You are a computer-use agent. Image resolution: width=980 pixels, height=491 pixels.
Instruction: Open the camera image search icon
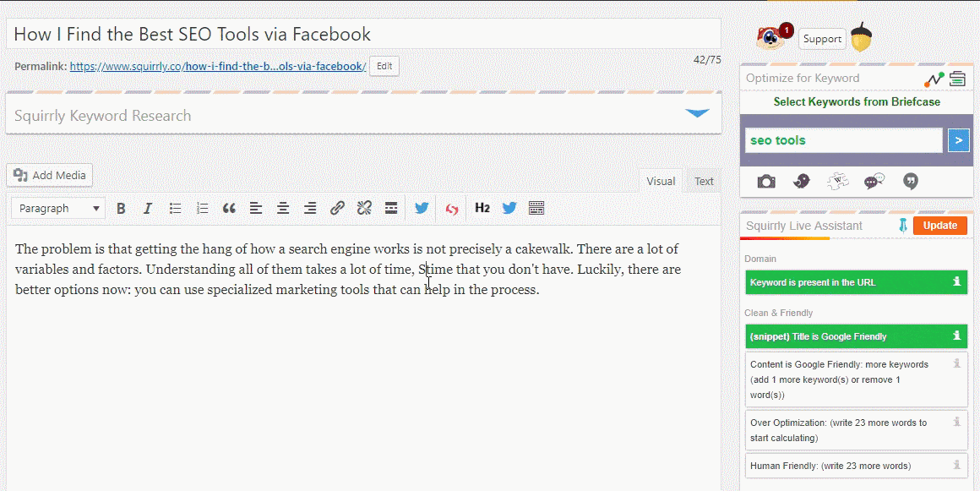tap(766, 182)
